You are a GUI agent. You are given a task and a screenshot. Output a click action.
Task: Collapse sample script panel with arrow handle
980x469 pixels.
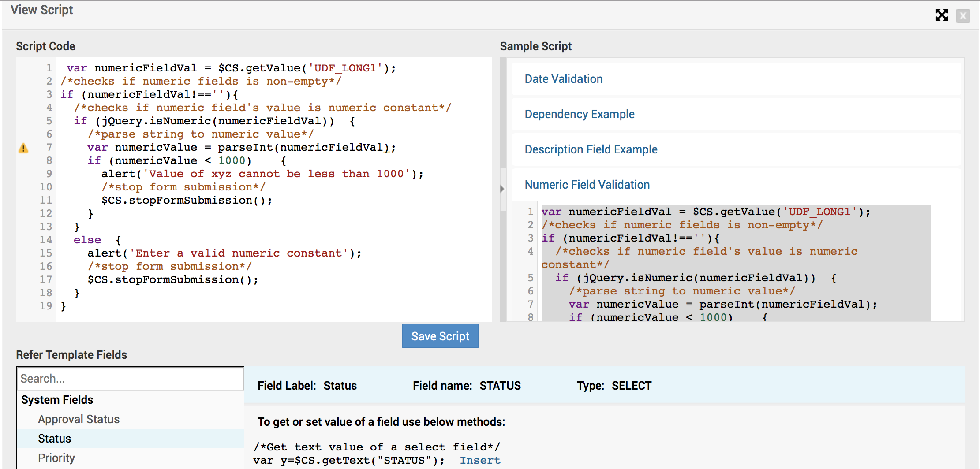pyautogui.click(x=502, y=189)
